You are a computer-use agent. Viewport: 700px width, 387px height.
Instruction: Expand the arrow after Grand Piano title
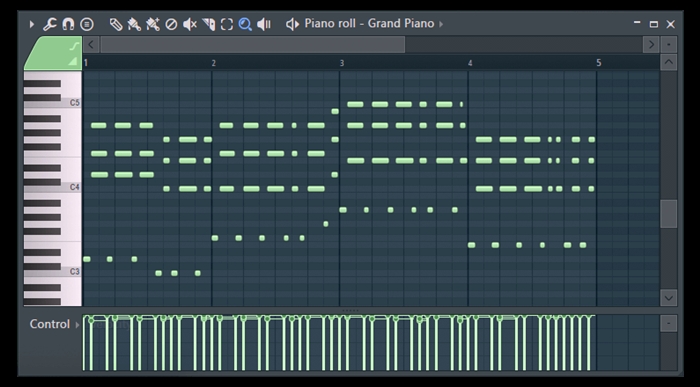point(441,24)
